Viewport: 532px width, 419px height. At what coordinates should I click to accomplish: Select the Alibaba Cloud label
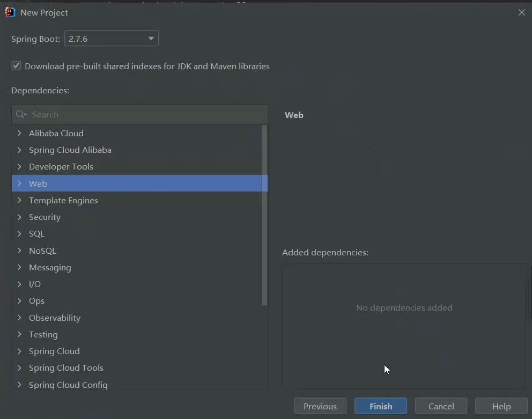56,133
